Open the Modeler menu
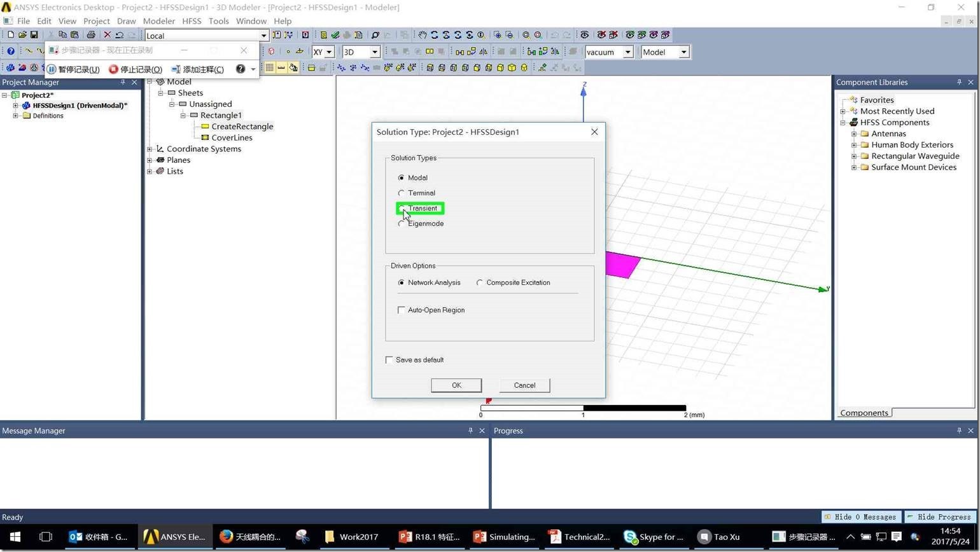Viewport: 980px width, 552px height. coord(158,21)
